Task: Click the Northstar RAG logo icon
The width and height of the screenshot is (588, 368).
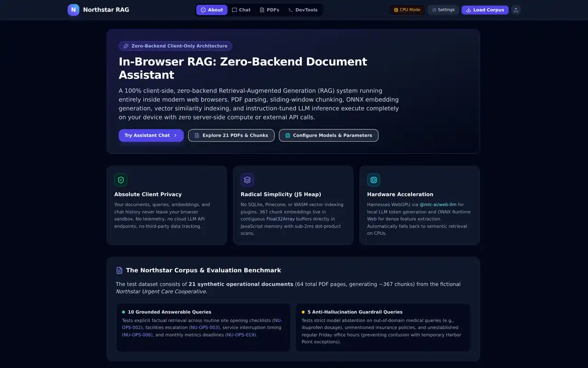Action: click(73, 10)
